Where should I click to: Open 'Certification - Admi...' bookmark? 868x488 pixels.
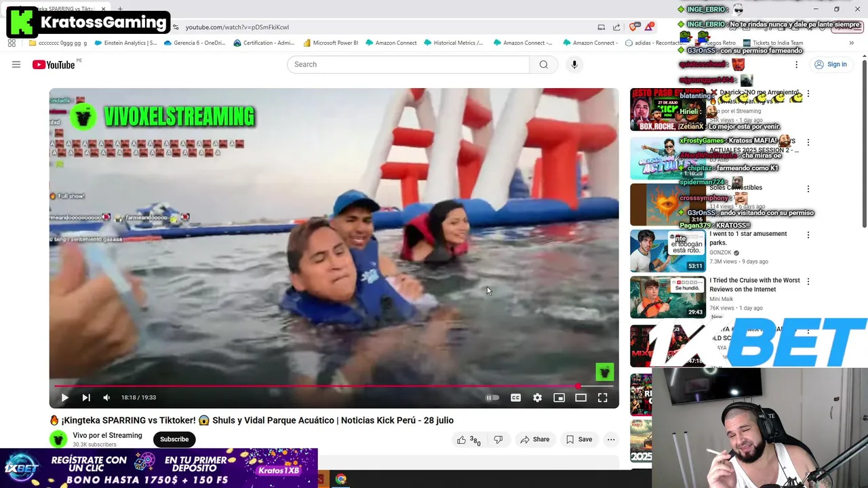click(x=264, y=43)
